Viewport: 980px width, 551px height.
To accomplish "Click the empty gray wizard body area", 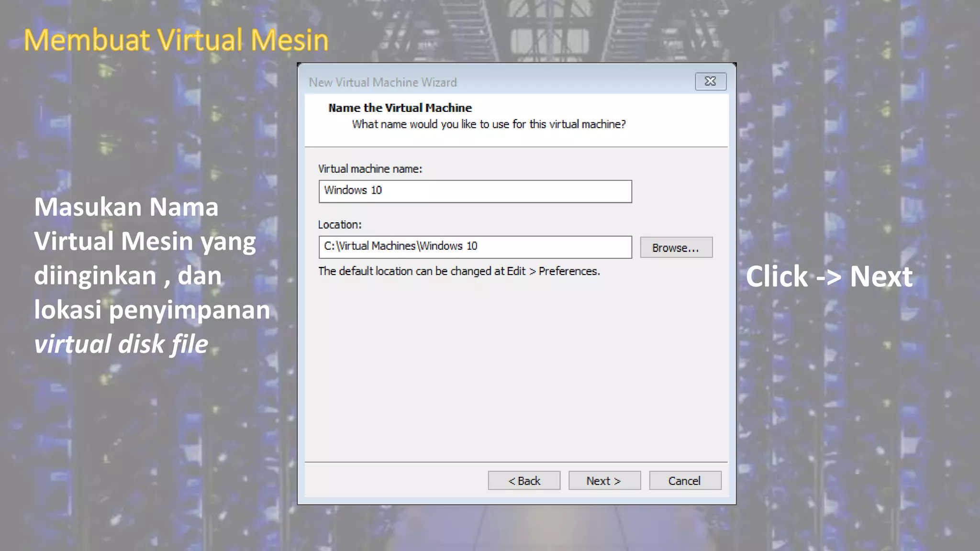I will (516, 368).
